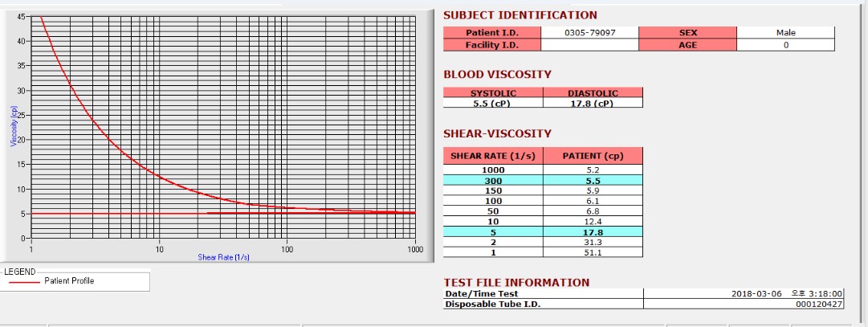Click the shear rate 1000 cell
868x327 pixels.
pyautogui.click(x=493, y=170)
